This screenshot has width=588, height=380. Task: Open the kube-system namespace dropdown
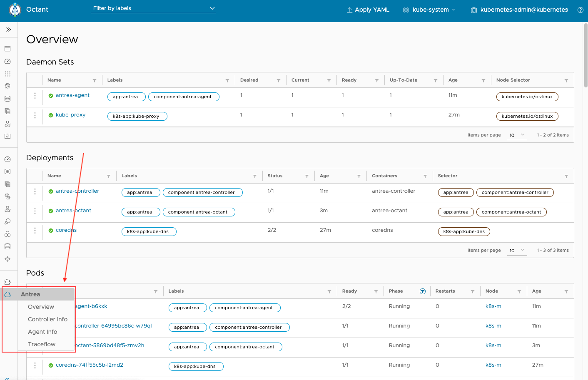(x=429, y=10)
